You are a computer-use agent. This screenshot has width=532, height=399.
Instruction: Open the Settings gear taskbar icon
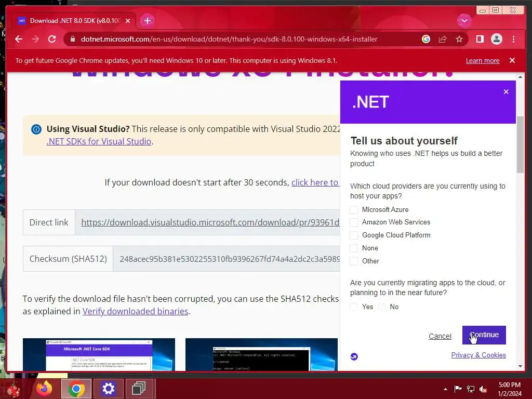coord(108,389)
